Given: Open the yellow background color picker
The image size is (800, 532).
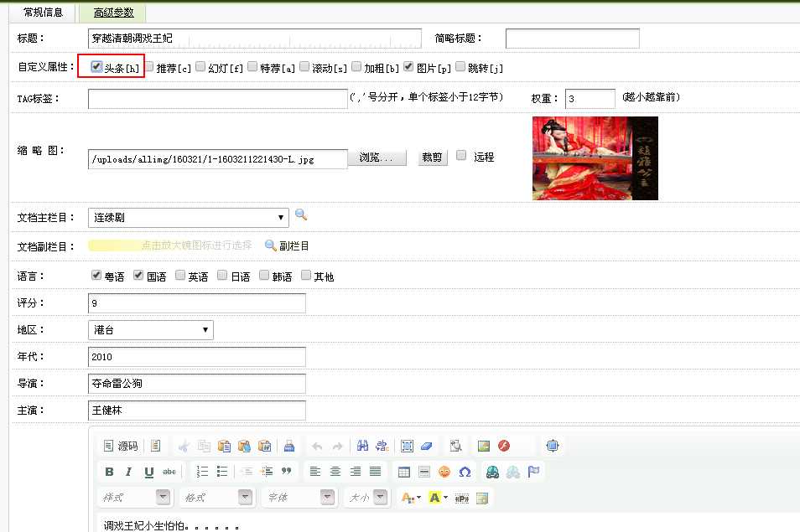Looking at the screenshot, I should pos(439,498).
